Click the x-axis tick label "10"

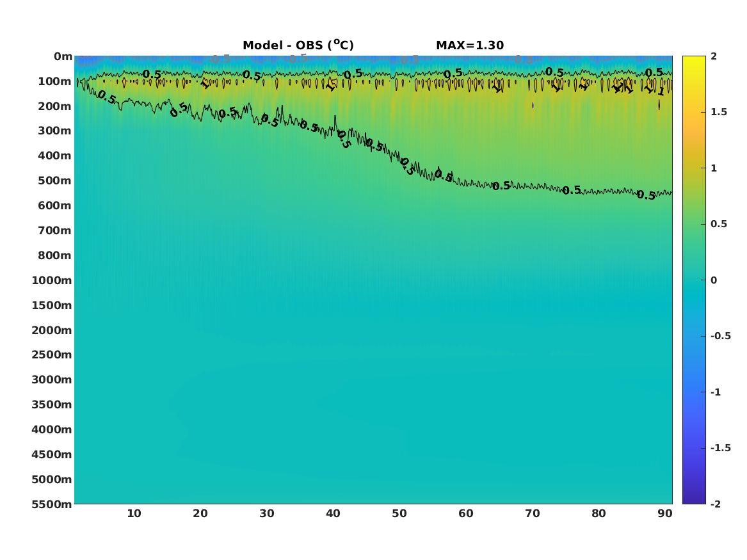pos(134,514)
